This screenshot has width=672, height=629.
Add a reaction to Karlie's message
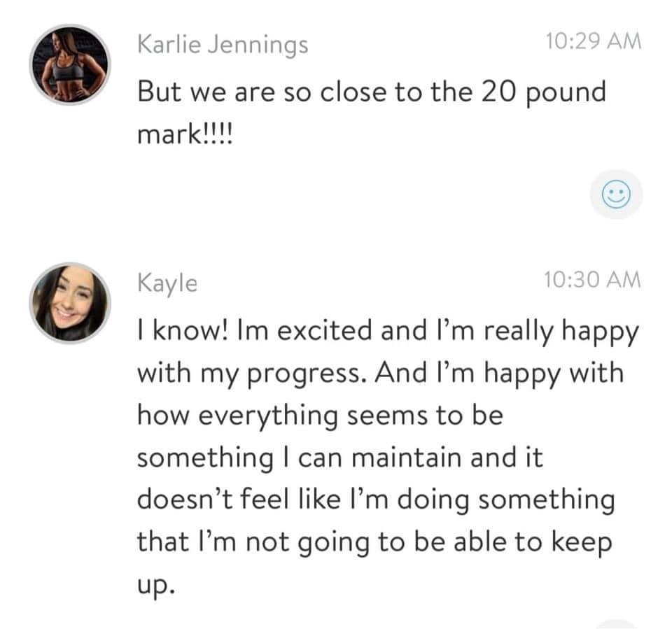616,194
